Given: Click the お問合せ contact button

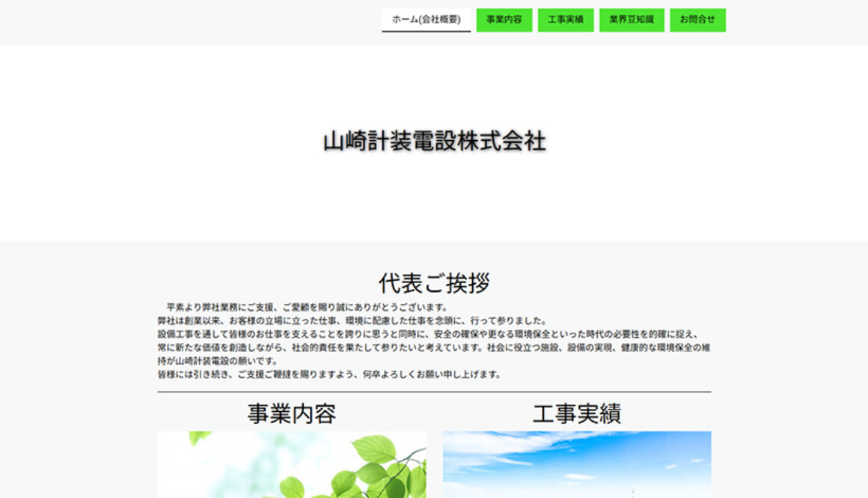Looking at the screenshot, I should pyautogui.click(x=697, y=20).
